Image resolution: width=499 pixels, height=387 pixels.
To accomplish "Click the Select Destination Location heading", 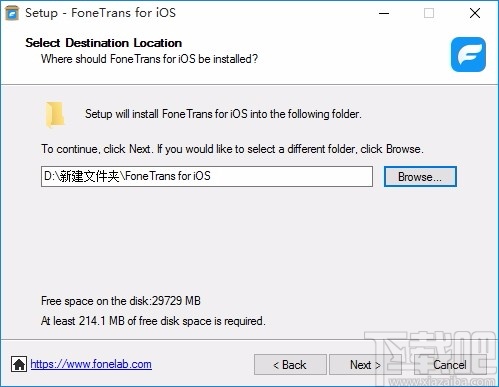I will [104, 43].
